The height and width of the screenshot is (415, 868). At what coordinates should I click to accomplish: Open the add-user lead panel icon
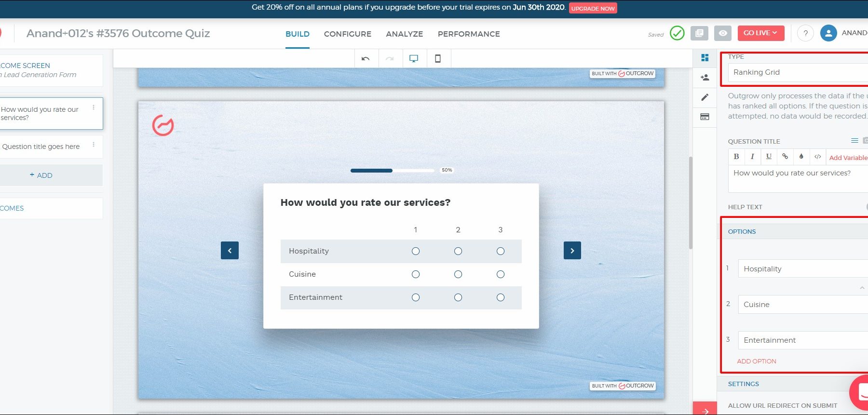click(705, 78)
